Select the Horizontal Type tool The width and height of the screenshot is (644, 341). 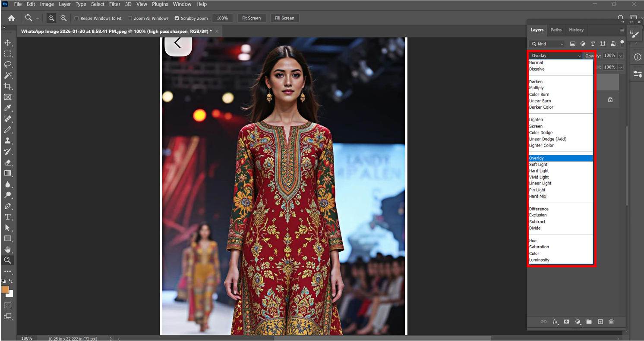(x=8, y=217)
